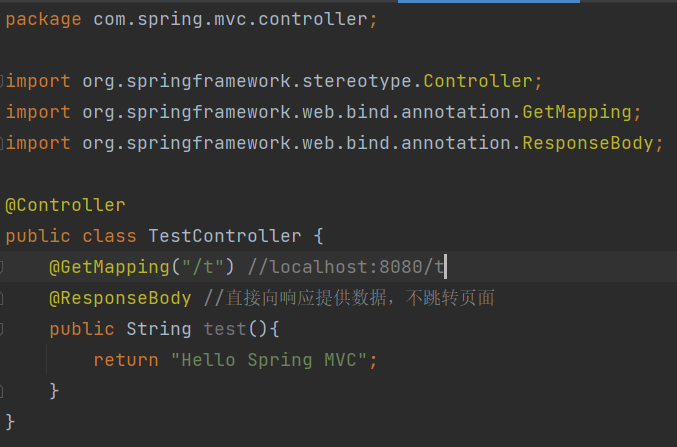Collapse the imports fold marker at first import
Viewport: 677px width, 447px height.
pyautogui.click(x=4, y=81)
